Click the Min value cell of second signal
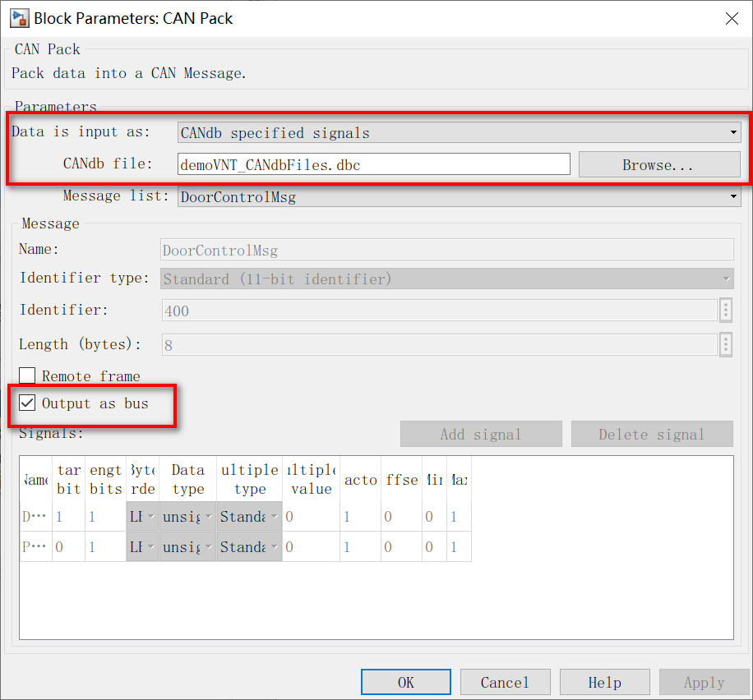This screenshot has width=753, height=700. click(x=434, y=546)
